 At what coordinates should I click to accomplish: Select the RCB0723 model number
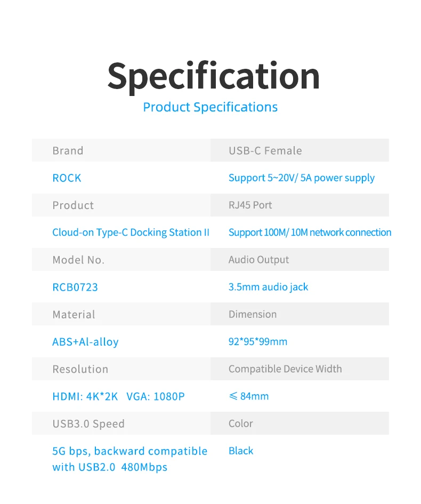tap(75, 287)
